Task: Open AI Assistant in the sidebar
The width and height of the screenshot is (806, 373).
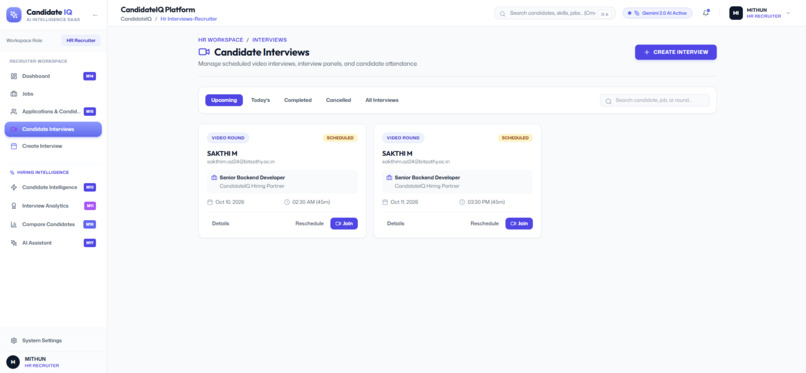Action: coord(53,243)
